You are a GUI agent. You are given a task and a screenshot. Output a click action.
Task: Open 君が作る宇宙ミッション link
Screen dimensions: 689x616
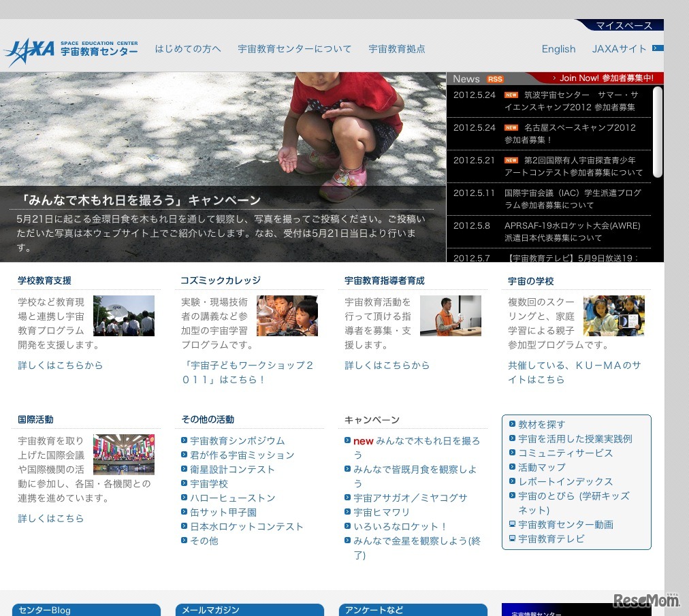(242, 455)
